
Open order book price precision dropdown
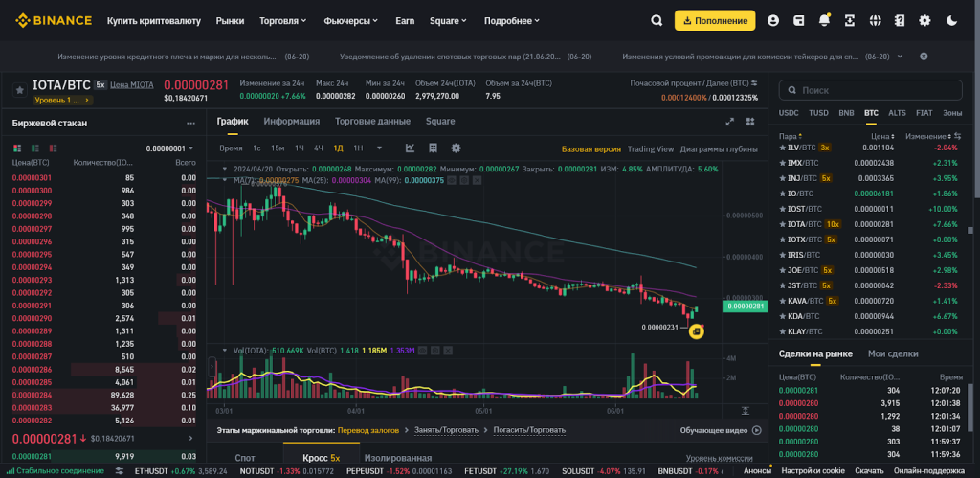[170, 148]
